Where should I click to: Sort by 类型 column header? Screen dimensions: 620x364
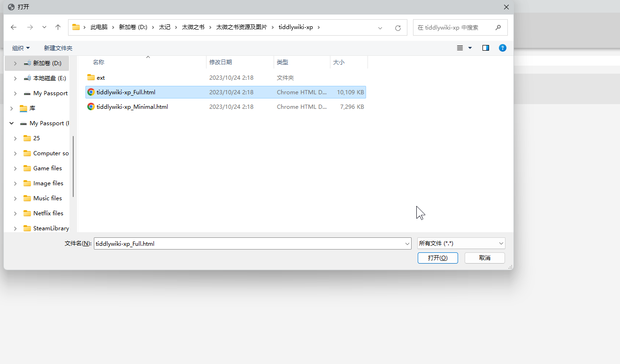click(x=283, y=62)
